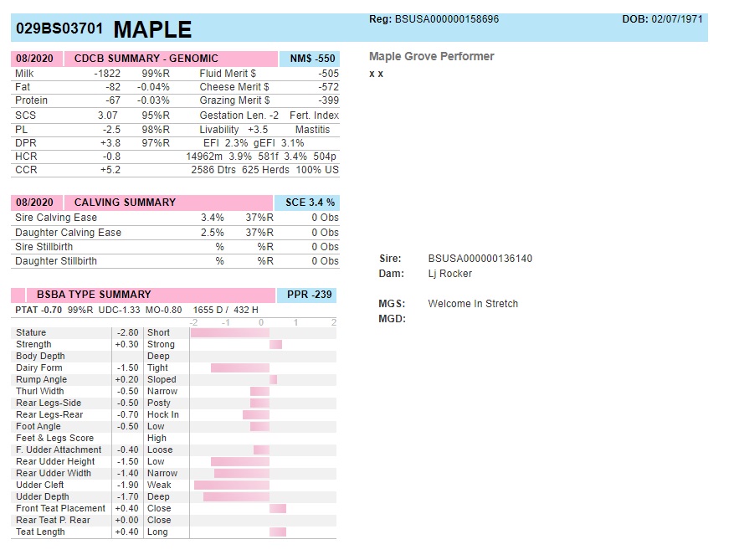This screenshot has width=734, height=560.
Task: Select the Livability label
Action: [219, 130]
